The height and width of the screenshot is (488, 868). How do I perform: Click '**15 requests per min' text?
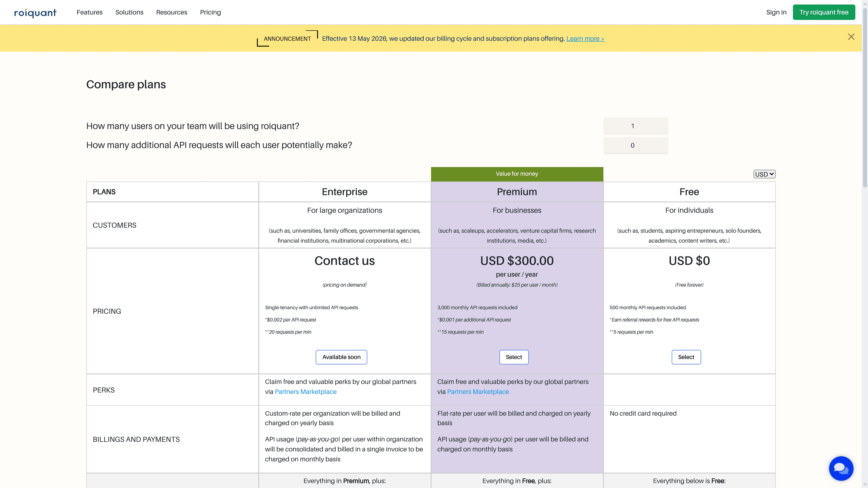tap(460, 332)
